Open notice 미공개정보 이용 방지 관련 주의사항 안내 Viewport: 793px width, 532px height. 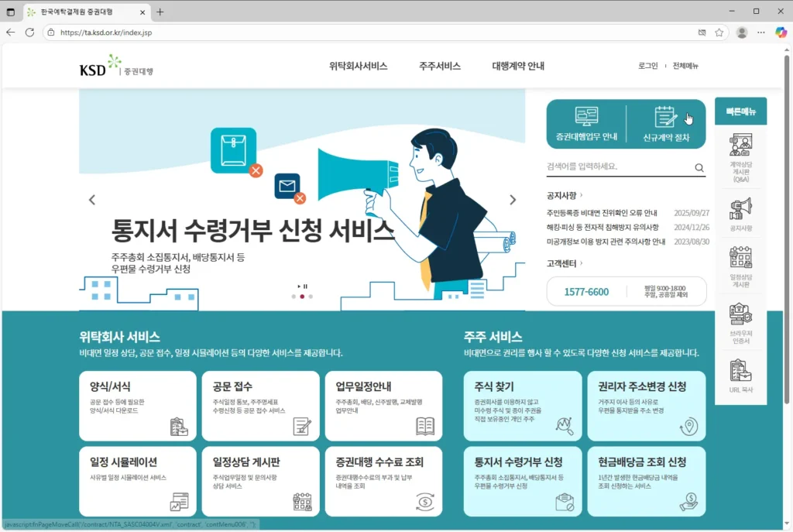coord(606,242)
